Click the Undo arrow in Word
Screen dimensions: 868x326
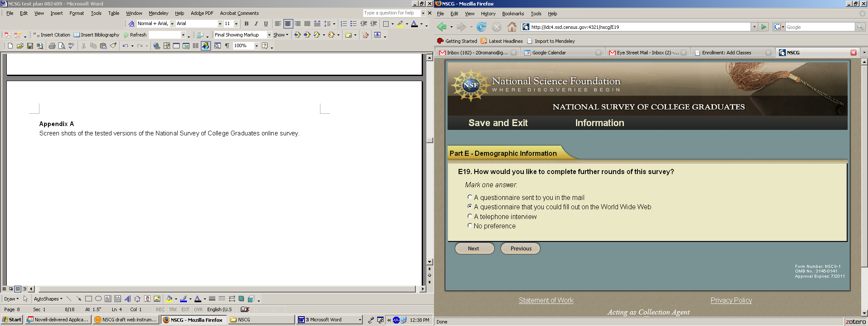tap(125, 46)
